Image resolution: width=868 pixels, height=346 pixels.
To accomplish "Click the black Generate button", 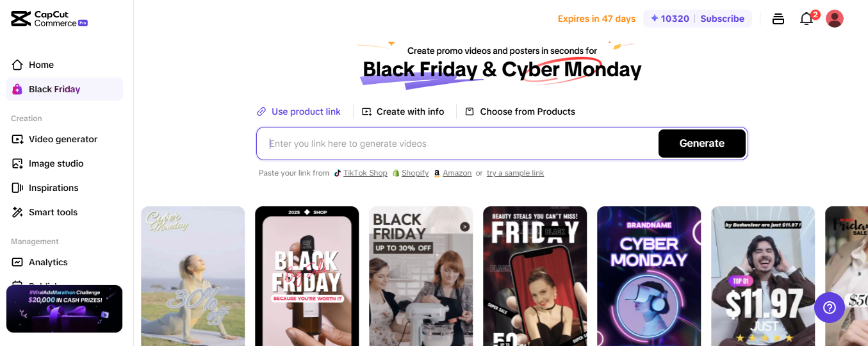I will click(x=702, y=144).
